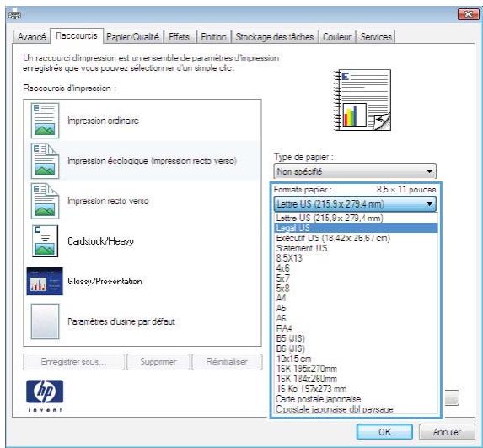
Task: Select B6 (JIS) paper format
Action: [356, 348]
